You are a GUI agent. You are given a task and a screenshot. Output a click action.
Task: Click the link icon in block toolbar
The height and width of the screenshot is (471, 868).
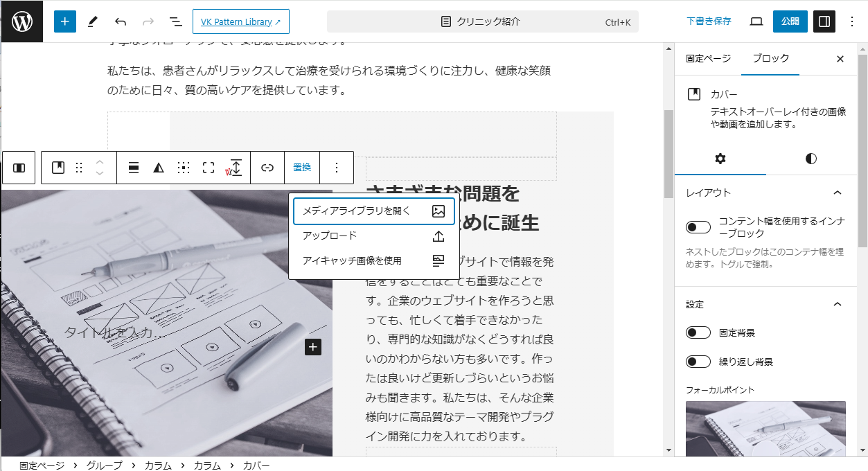(267, 168)
